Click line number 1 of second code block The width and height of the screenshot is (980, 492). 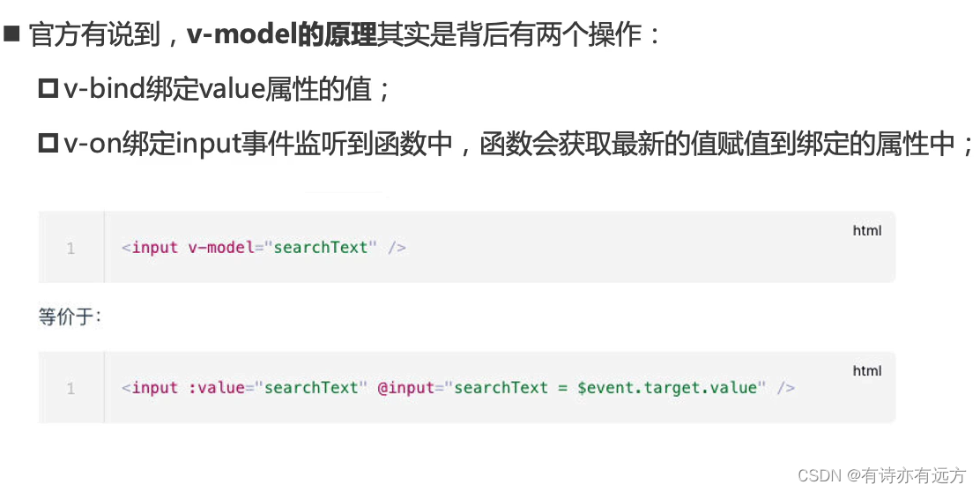click(x=71, y=388)
